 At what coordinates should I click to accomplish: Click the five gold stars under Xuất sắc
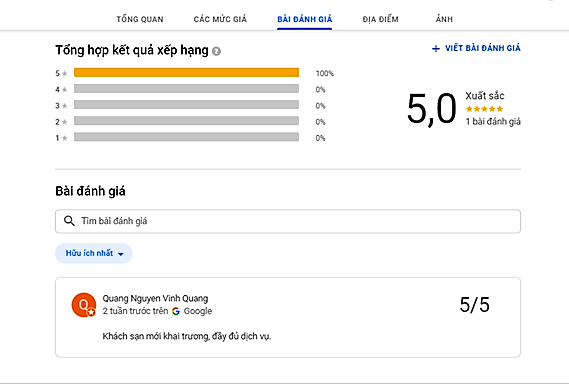click(x=484, y=109)
